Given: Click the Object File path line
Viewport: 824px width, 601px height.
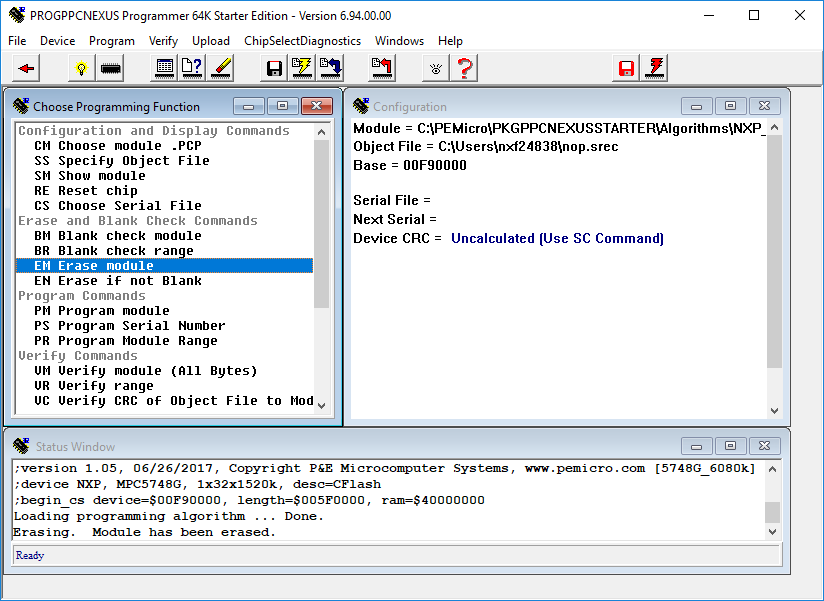Looking at the screenshot, I should (486, 147).
